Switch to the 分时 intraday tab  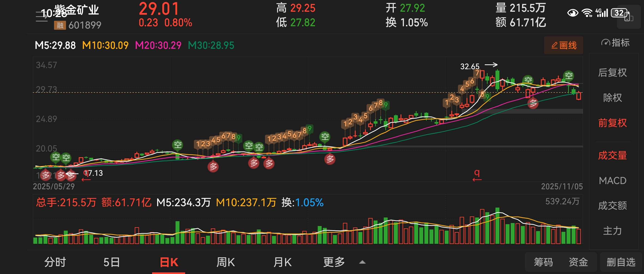tap(55, 262)
